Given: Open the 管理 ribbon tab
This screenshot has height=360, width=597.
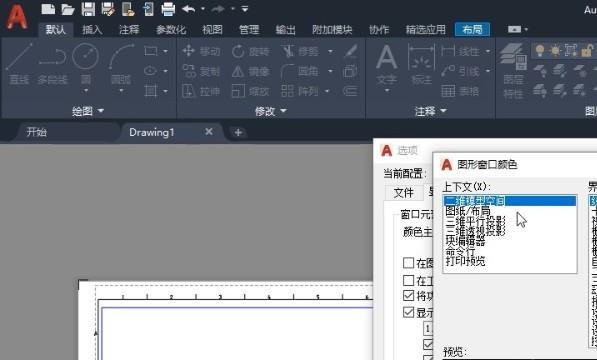Looking at the screenshot, I should tap(249, 29).
